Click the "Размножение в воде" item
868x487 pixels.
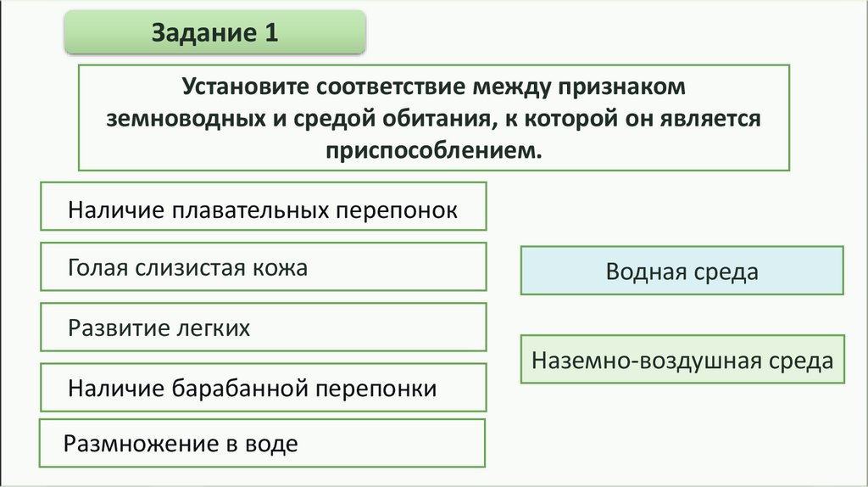[263, 442]
